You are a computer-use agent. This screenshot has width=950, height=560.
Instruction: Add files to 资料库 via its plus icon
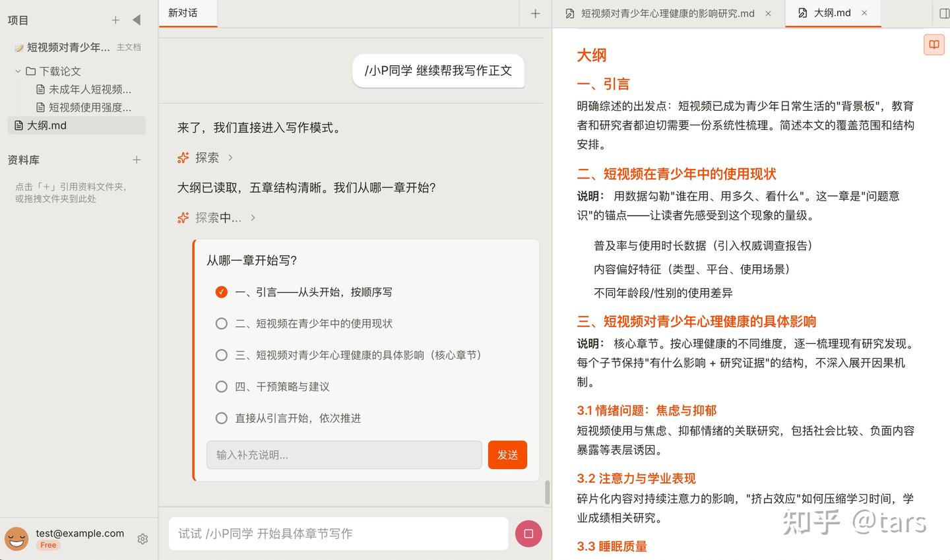pyautogui.click(x=137, y=159)
